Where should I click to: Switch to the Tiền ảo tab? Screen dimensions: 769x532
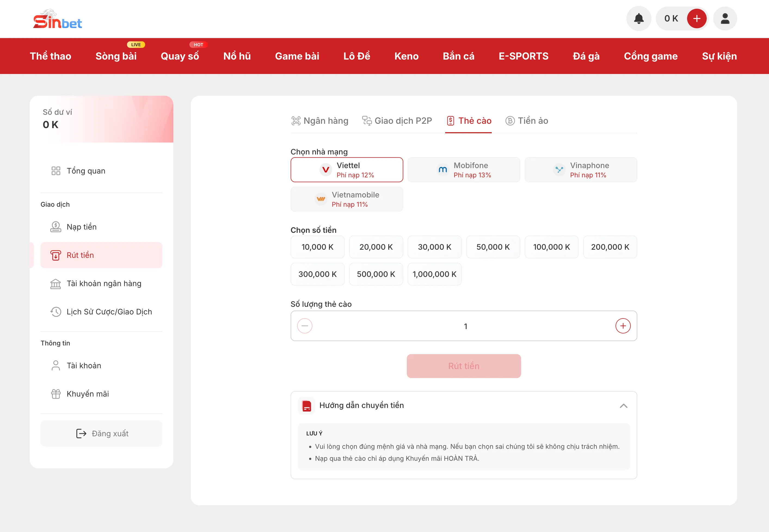click(527, 121)
